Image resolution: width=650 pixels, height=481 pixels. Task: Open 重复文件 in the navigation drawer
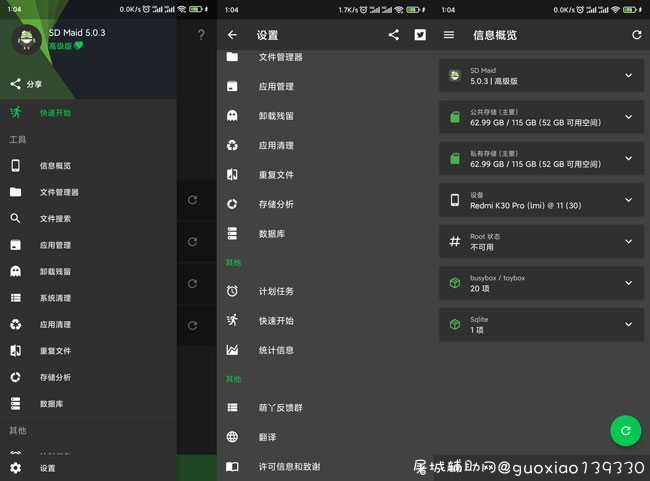(x=88, y=351)
